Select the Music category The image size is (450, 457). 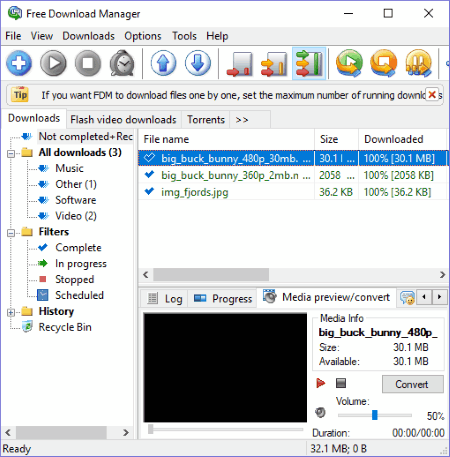pyautogui.click(x=69, y=168)
